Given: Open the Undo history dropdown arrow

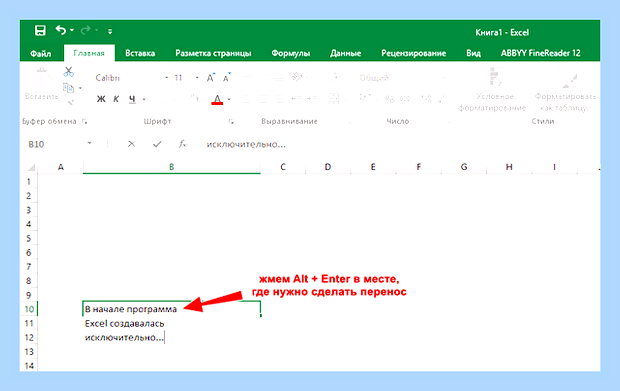Looking at the screenshot, I should click(x=72, y=30).
